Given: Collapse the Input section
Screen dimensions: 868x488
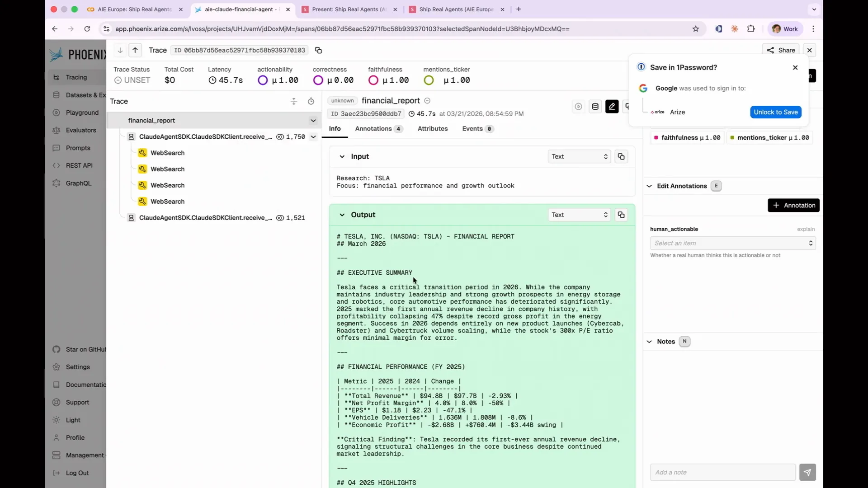Looking at the screenshot, I should (342, 156).
